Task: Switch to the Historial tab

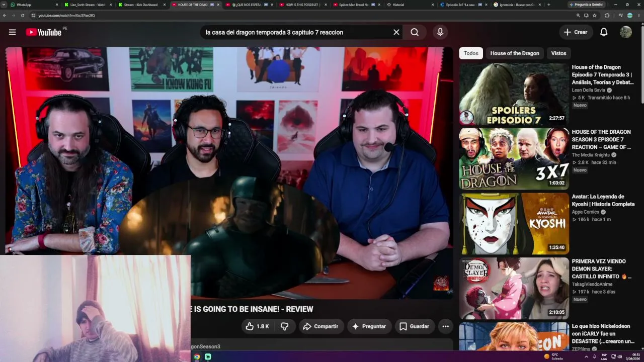Action: 411,5
